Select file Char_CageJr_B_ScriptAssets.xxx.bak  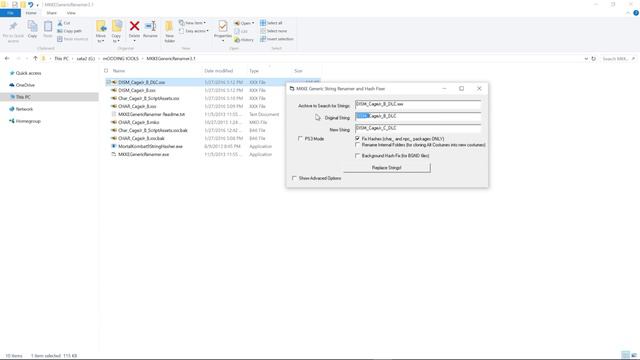click(153, 130)
